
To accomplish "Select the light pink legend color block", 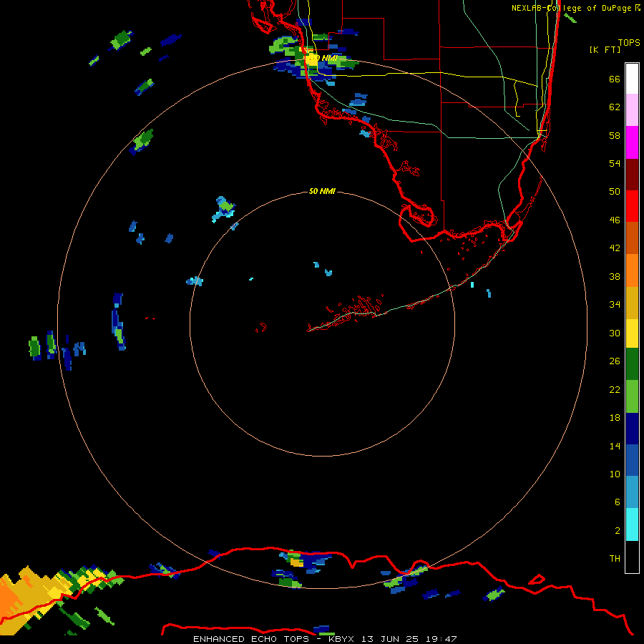I will (x=632, y=109).
